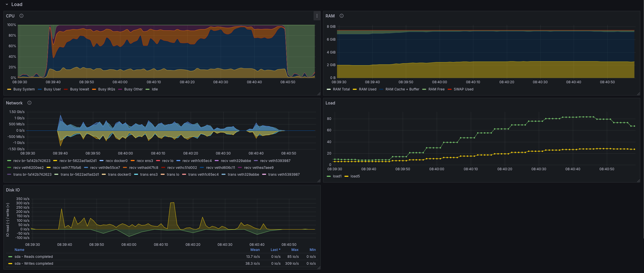
Task: Toggle the RAM Cache + Buffer series
Action: click(402, 89)
